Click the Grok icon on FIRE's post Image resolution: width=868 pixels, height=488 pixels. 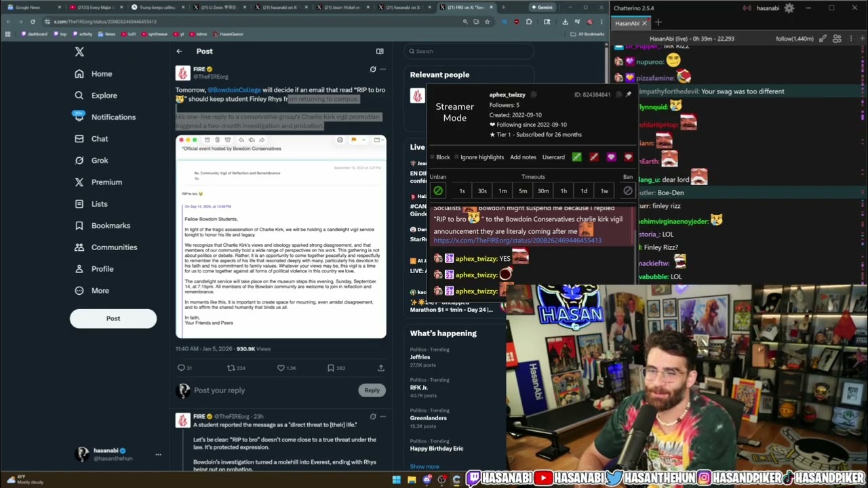[372, 69]
